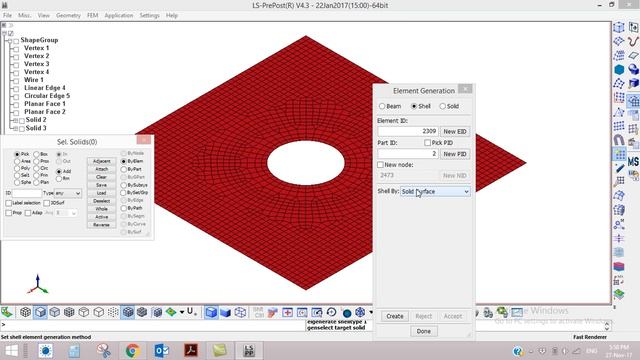Screen dimensions: 640x360
Task: Open Adobe Acrobat from the taskbar
Action: click(191, 351)
